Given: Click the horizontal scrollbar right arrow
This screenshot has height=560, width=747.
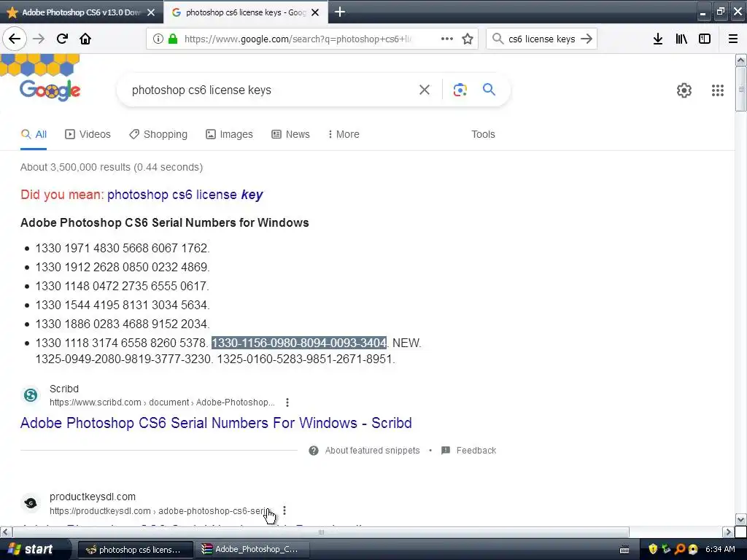Looking at the screenshot, I should point(728,532).
